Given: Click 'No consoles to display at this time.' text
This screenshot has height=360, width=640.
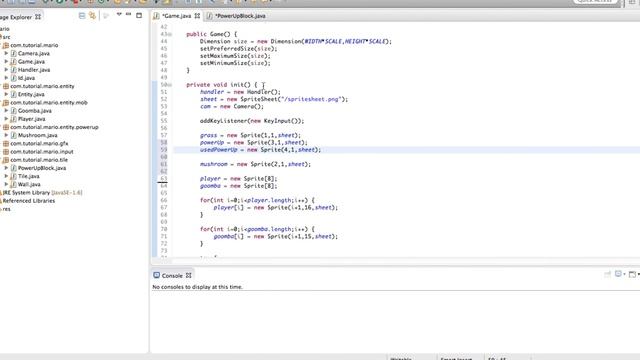Looking at the screenshot, I should pyautogui.click(x=198, y=287).
